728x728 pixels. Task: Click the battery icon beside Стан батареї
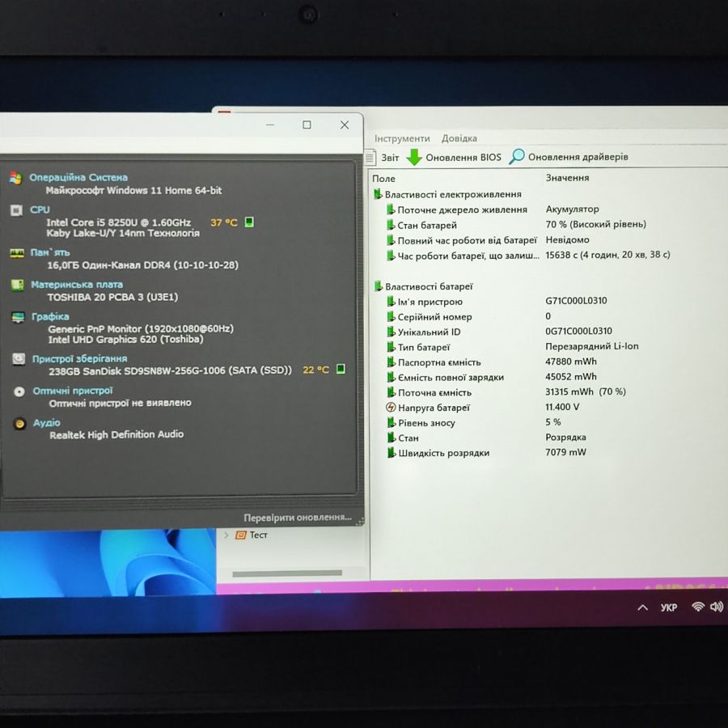391,225
